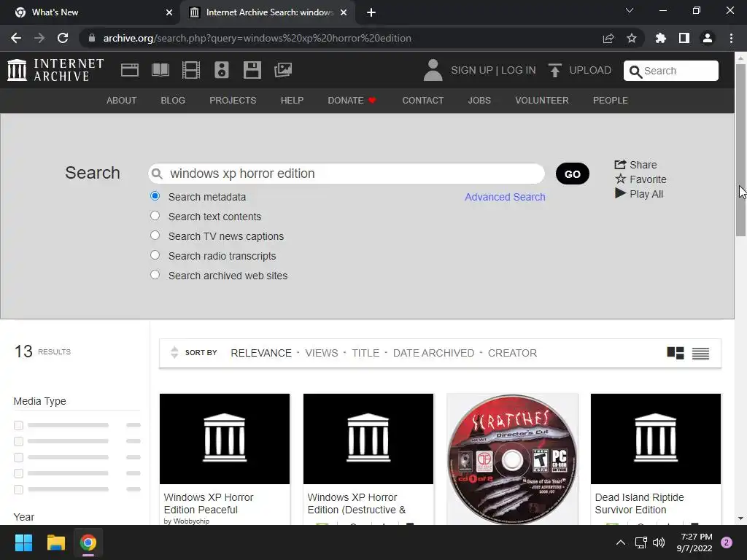The width and height of the screenshot is (747, 560).
Task: Open the Advanced Search link
Action: pyautogui.click(x=505, y=197)
